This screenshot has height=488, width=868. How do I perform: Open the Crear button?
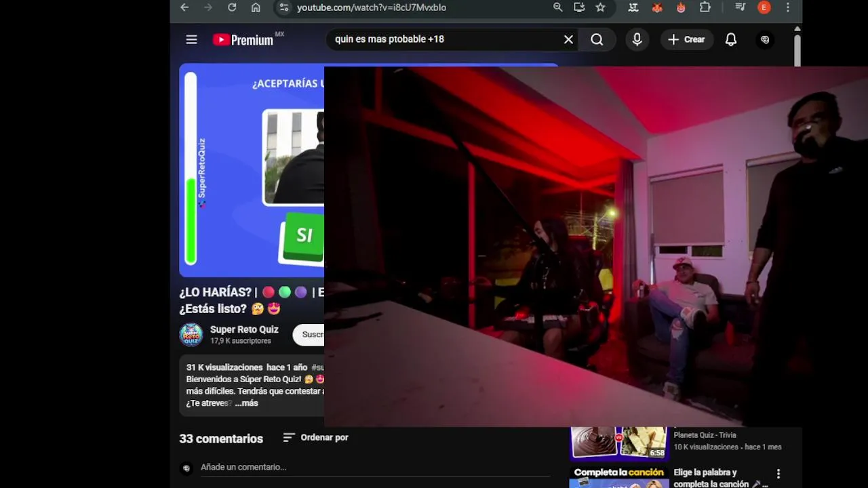pos(686,39)
